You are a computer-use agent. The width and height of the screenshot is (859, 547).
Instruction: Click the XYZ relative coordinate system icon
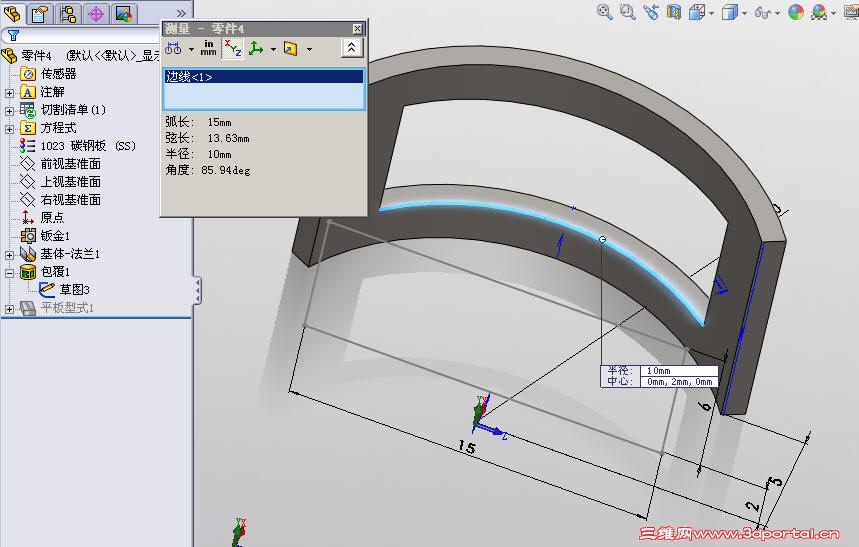coord(256,48)
